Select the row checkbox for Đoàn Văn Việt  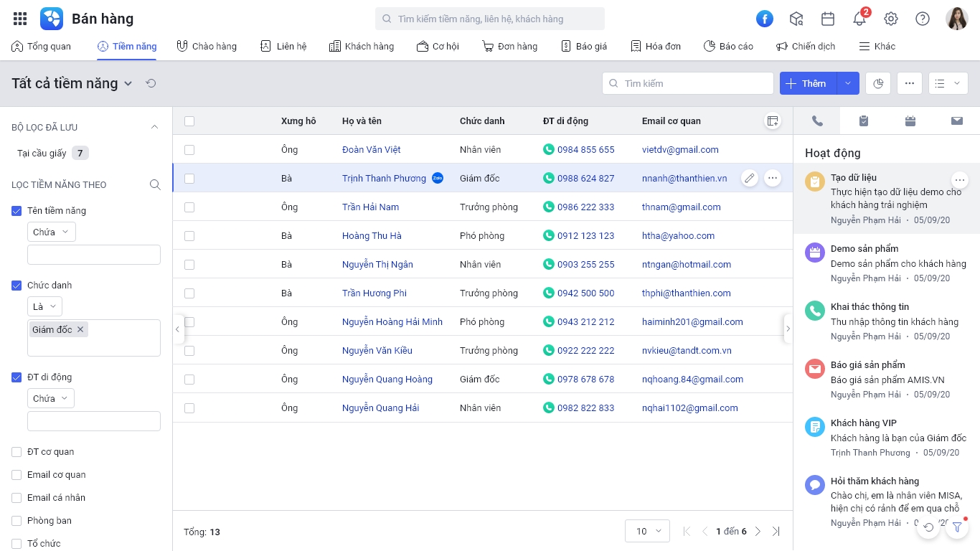point(189,150)
